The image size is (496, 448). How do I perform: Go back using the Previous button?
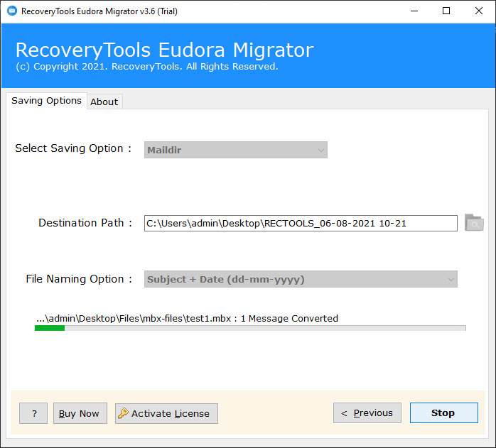(x=367, y=413)
